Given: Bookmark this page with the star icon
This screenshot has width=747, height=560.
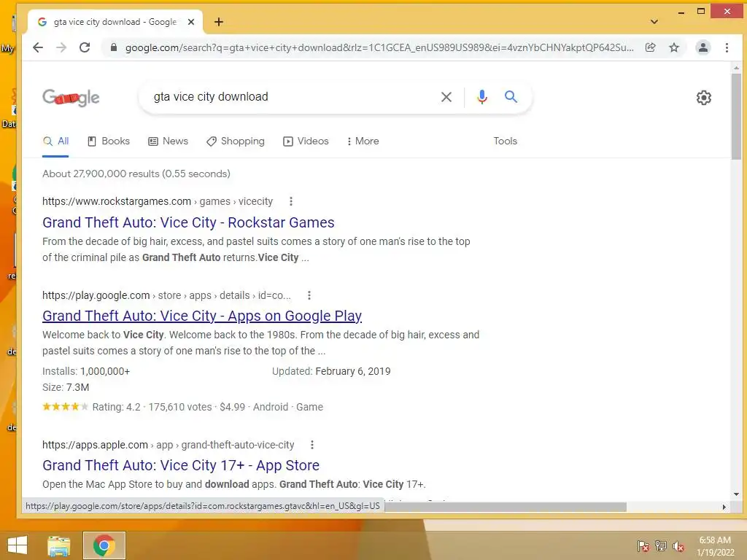Looking at the screenshot, I should 673,47.
